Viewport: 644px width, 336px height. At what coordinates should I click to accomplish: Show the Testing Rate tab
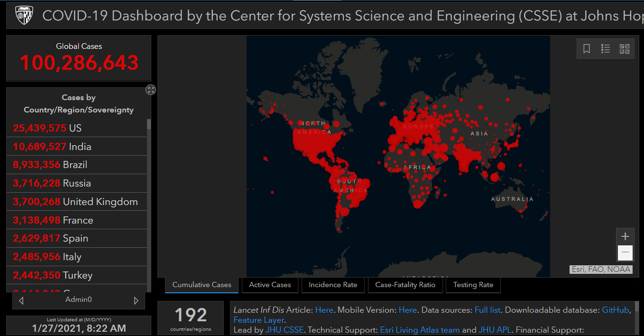[x=473, y=285]
